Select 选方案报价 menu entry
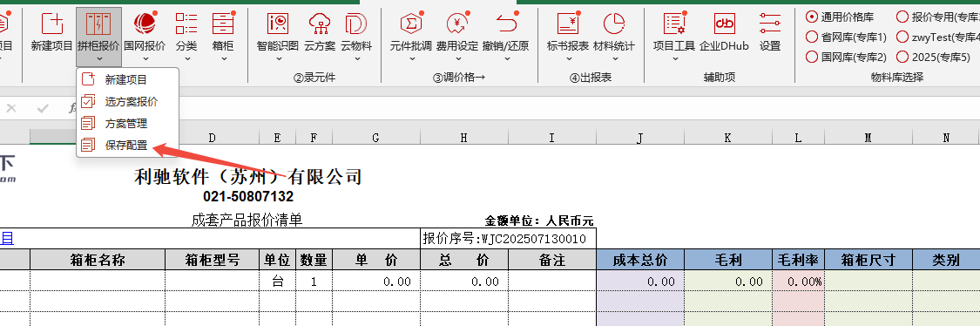980x326 pixels. 127,101
